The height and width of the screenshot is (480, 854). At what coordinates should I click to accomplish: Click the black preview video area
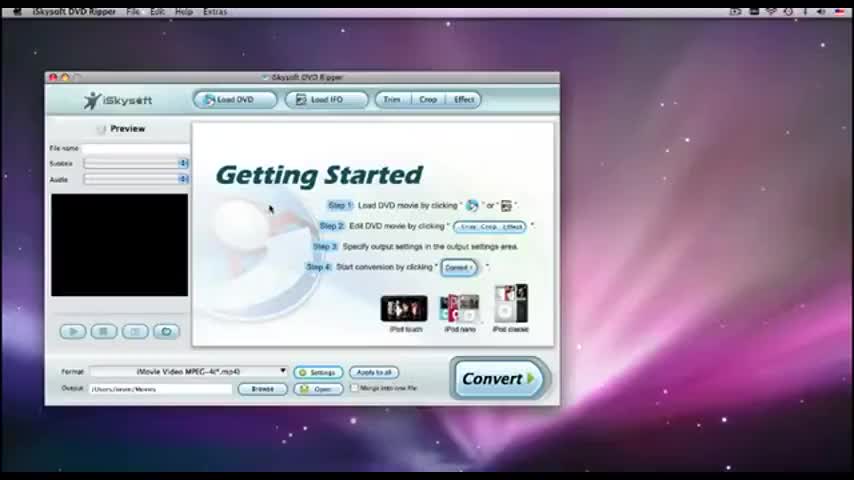click(x=120, y=245)
